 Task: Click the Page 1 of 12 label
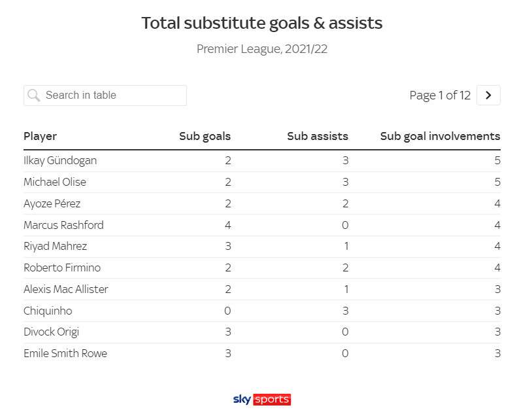[x=439, y=95]
